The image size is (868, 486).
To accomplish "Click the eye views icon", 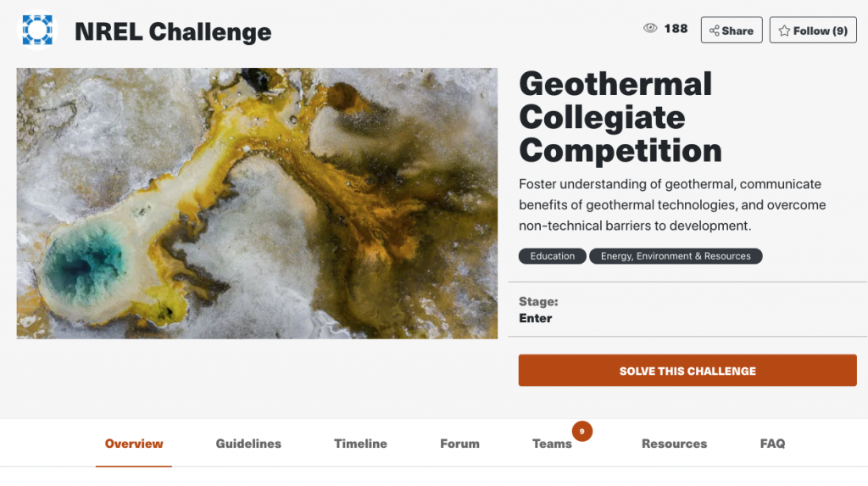I will click(650, 28).
